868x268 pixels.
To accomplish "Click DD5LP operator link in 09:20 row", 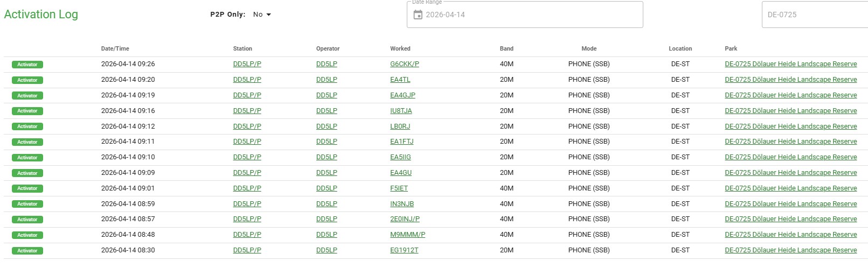I will [x=327, y=80].
